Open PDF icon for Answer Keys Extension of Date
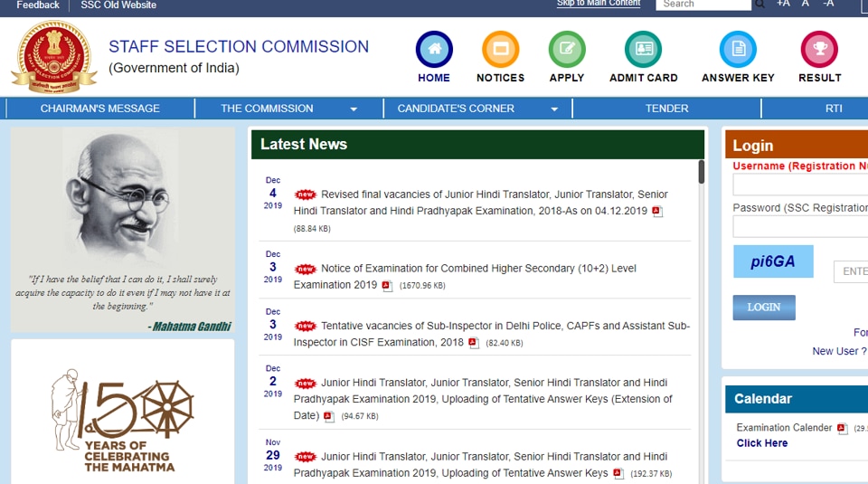This screenshot has height=484, width=868. tap(329, 416)
